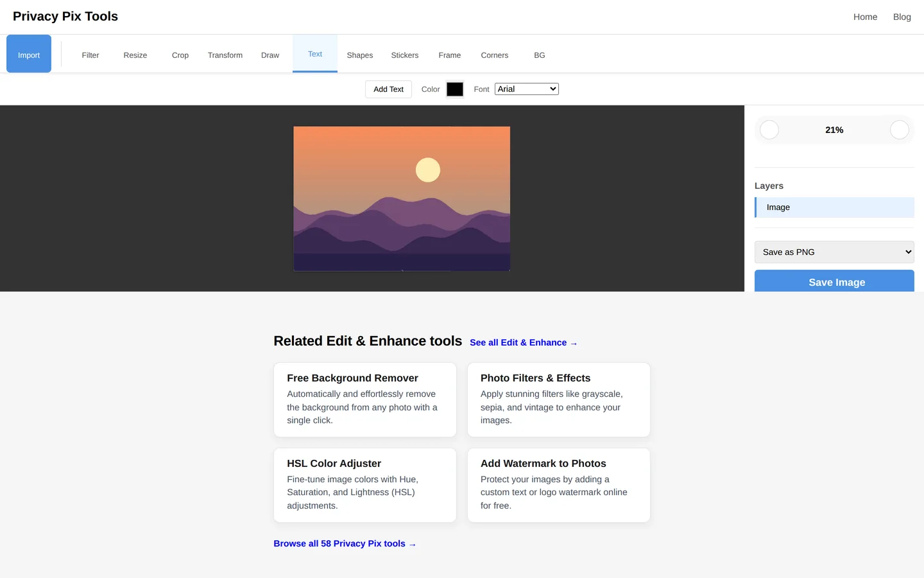Open the HSL Color Adjuster card
The width and height of the screenshot is (924, 578).
pyautogui.click(x=365, y=486)
